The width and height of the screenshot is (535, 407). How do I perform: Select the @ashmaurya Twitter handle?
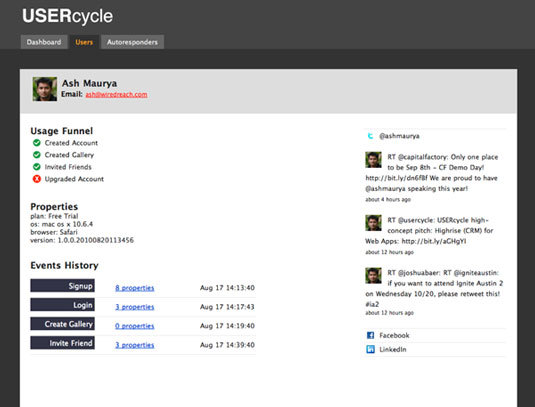click(399, 136)
